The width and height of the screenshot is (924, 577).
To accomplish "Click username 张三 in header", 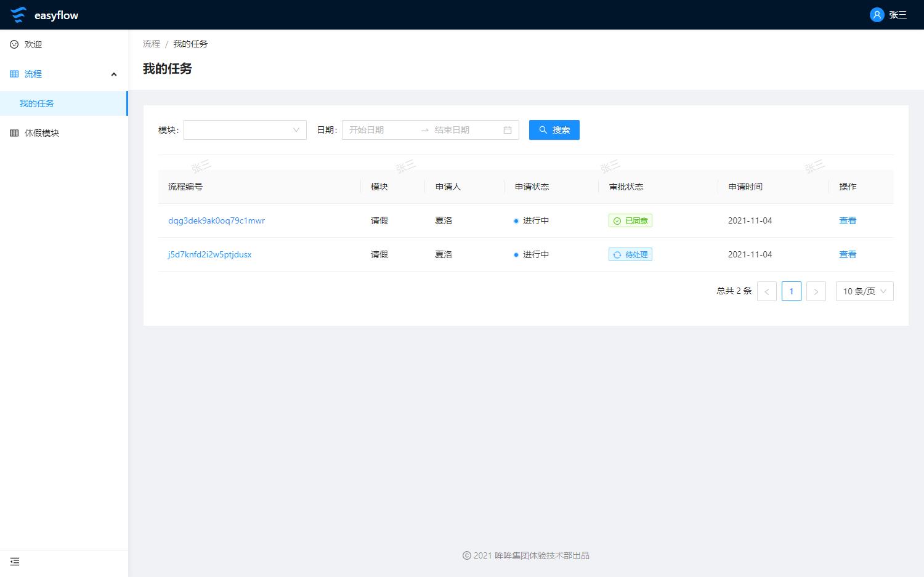I will point(898,15).
